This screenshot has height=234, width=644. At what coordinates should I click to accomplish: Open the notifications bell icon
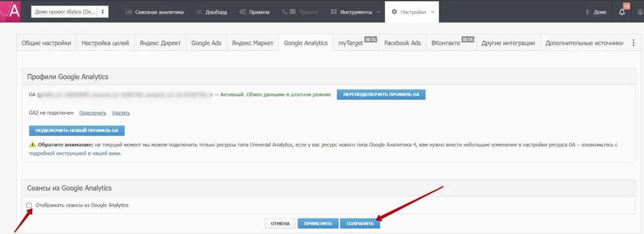(x=622, y=12)
